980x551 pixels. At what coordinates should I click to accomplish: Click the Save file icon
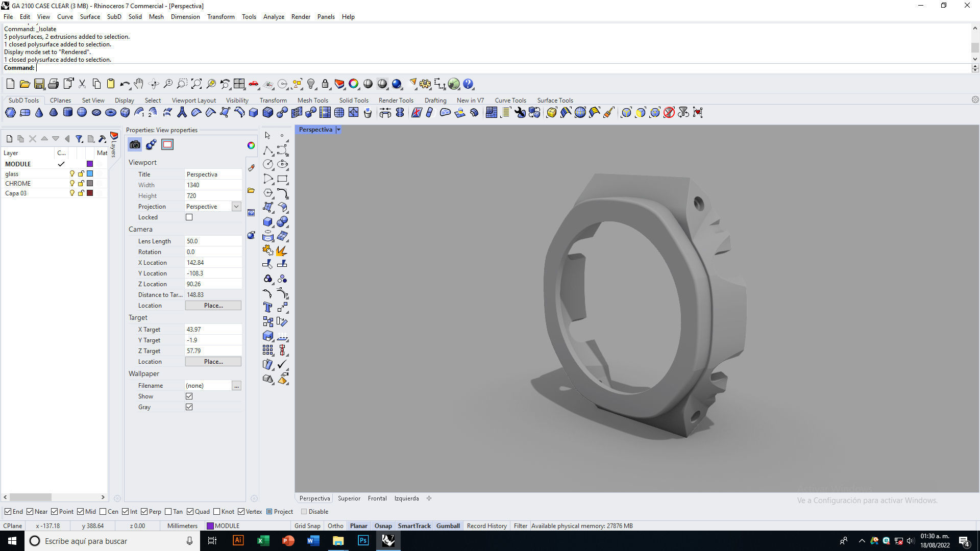pyautogui.click(x=39, y=84)
